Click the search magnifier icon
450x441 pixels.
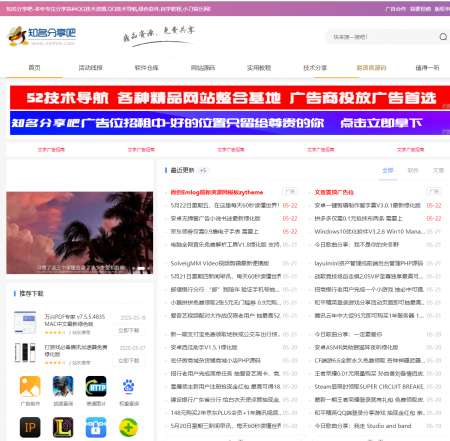tap(443, 37)
